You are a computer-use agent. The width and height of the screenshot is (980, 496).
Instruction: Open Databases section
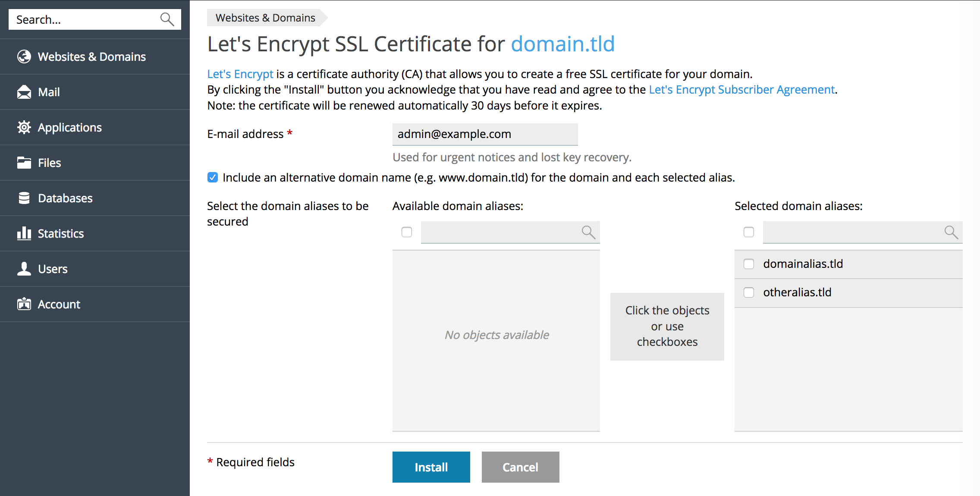point(95,198)
